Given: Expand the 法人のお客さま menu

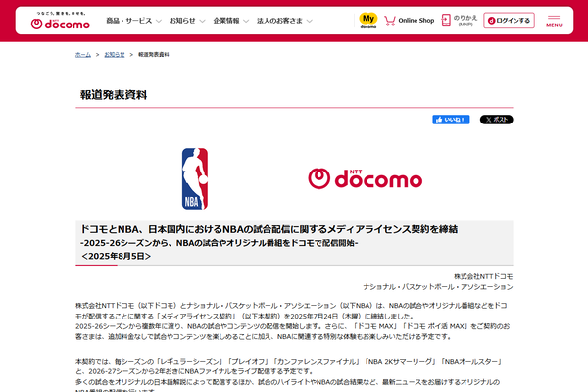Looking at the screenshot, I should click(x=284, y=21).
